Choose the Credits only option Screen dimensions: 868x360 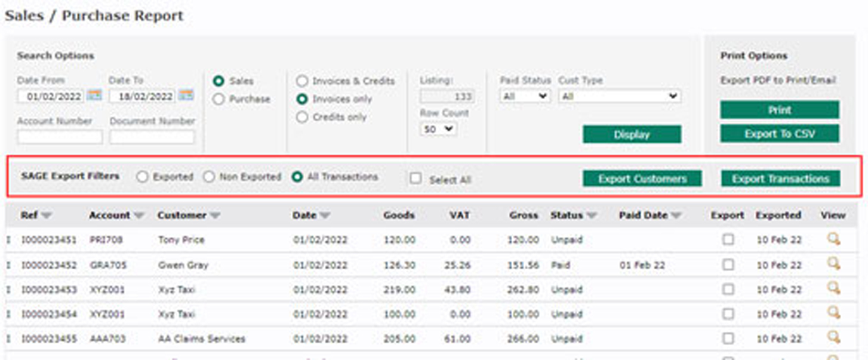[x=302, y=118]
